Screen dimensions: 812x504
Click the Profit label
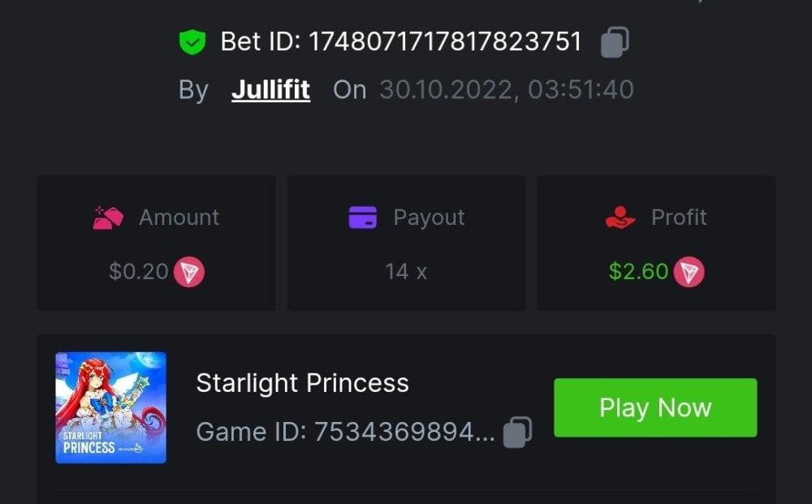(x=679, y=218)
